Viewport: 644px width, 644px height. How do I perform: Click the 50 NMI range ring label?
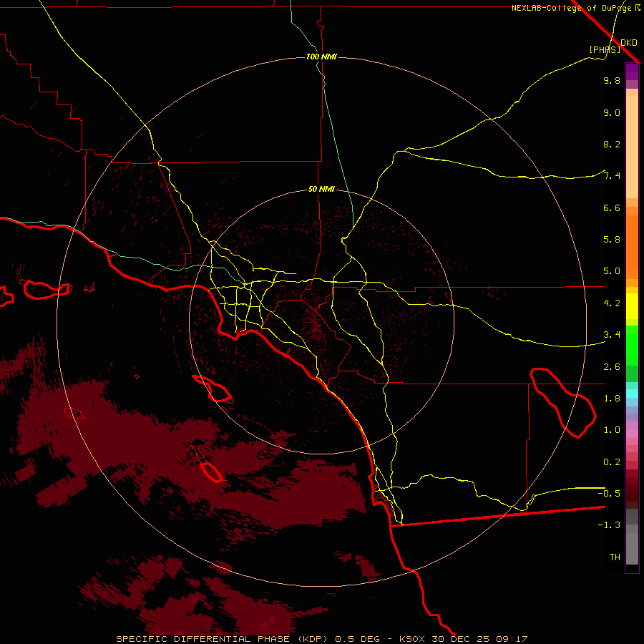pos(321,190)
